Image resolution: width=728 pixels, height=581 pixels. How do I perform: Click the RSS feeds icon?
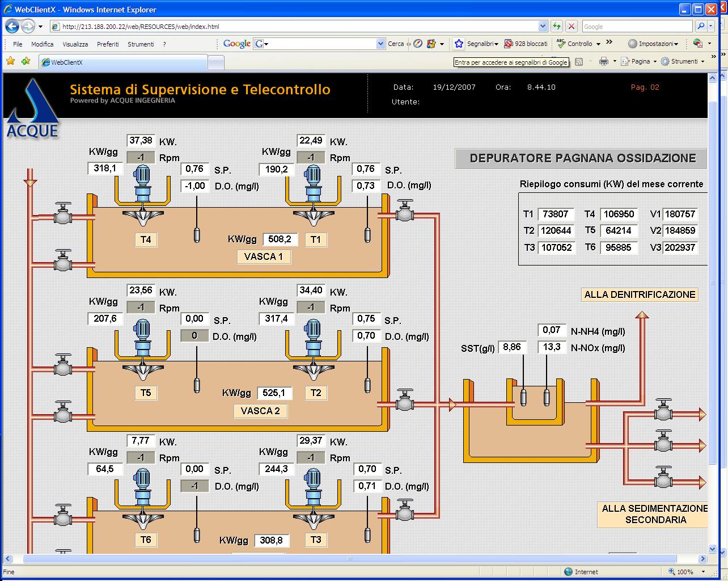579,61
